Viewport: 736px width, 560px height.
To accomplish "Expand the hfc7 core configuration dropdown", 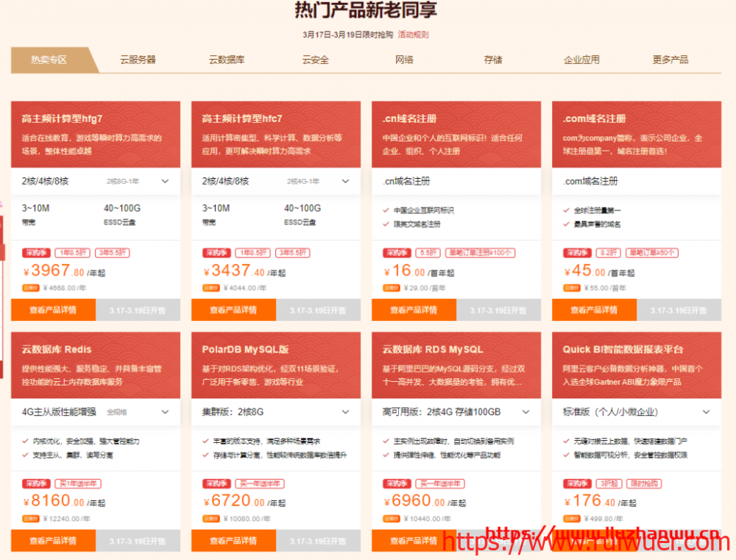I will tap(345, 181).
